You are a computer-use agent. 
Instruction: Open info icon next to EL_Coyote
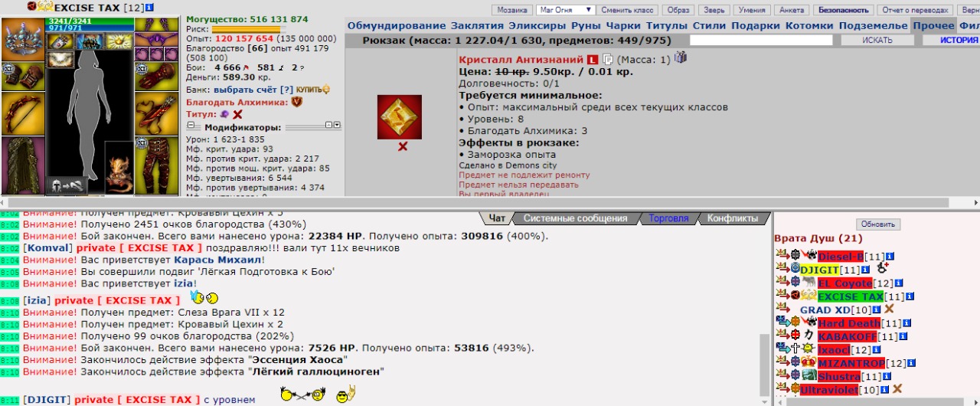897,283
